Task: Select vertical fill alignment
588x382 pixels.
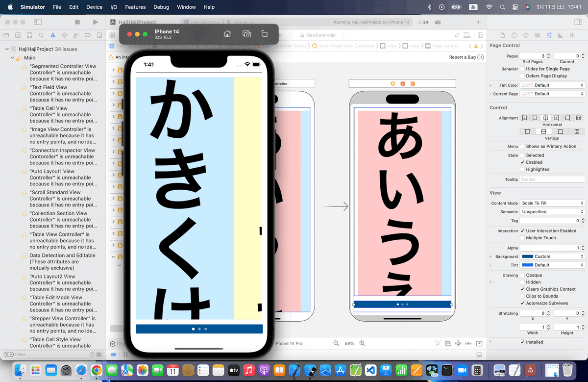Action: (577, 131)
